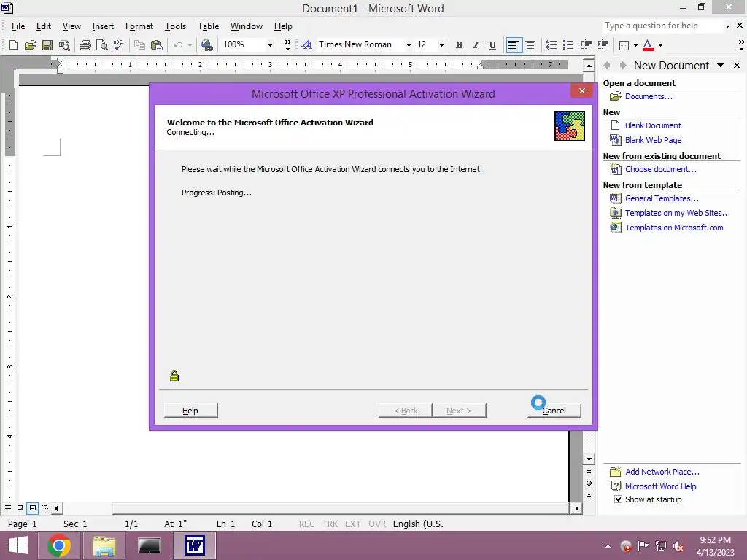The image size is (747, 560).
Task: Click the Decrease Indent icon
Action: click(x=586, y=45)
